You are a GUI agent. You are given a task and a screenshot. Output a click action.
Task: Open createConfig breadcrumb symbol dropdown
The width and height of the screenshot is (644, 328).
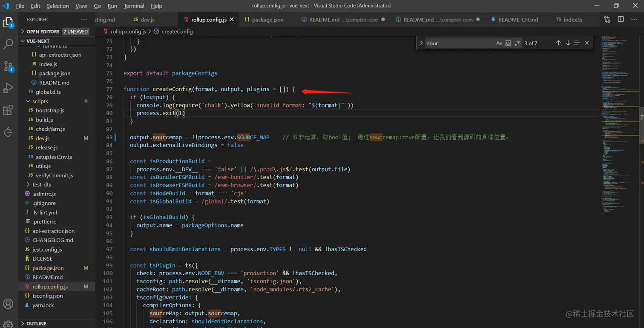pyautogui.click(x=173, y=32)
